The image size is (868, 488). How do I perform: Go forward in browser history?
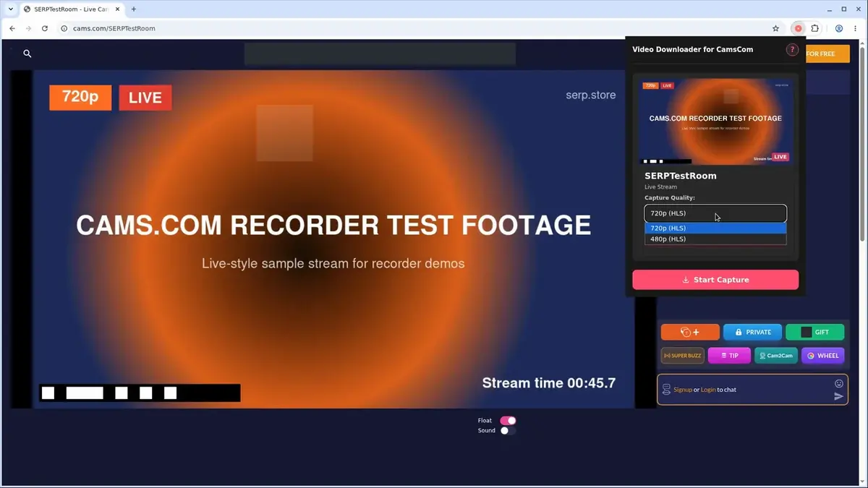pyautogui.click(x=28, y=28)
